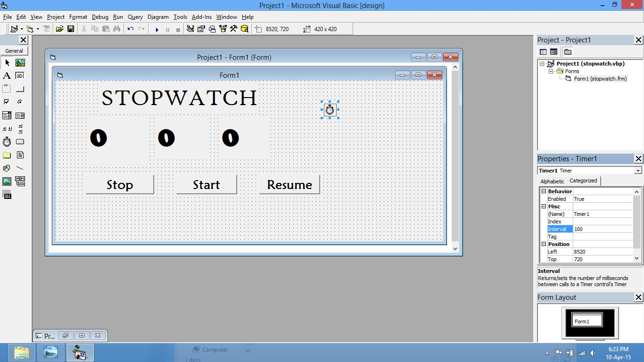Collapse the Project1 node in Project Explorer
The width and height of the screenshot is (644, 362).
[x=541, y=63]
